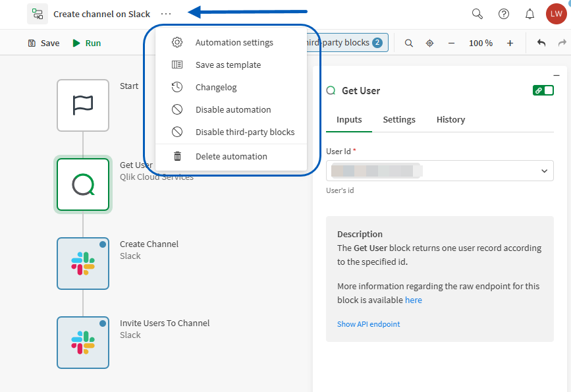Switch to the History tab
571x392 pixels.
tap(450, 120)
